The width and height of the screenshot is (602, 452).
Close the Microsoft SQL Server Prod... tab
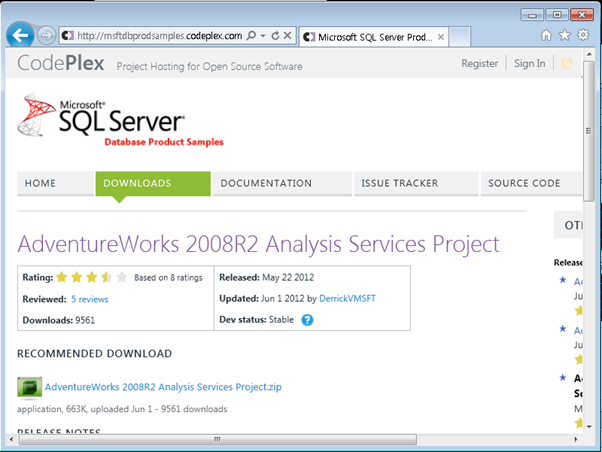(x=441, y=37)
